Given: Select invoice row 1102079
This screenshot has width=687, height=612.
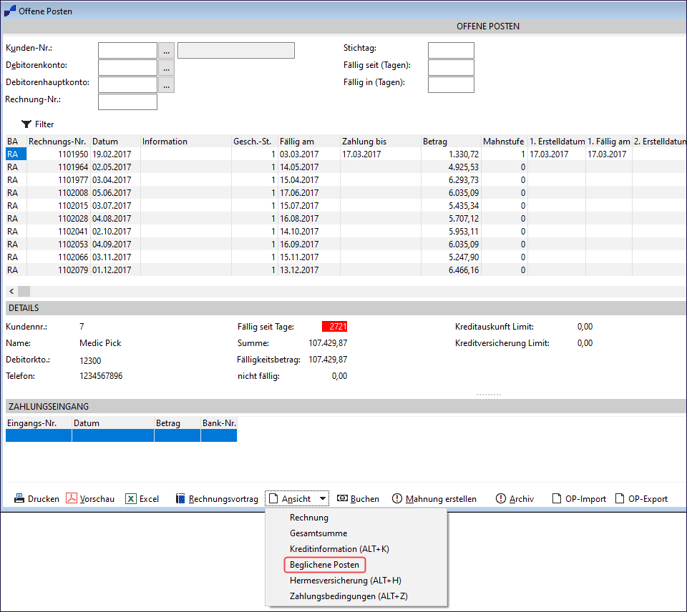Looking at the screenshot, I should tap(345, 270).
